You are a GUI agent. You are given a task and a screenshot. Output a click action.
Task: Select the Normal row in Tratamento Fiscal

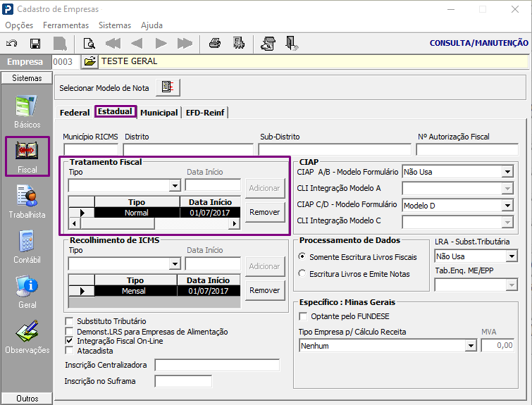(x=155, y=213)
